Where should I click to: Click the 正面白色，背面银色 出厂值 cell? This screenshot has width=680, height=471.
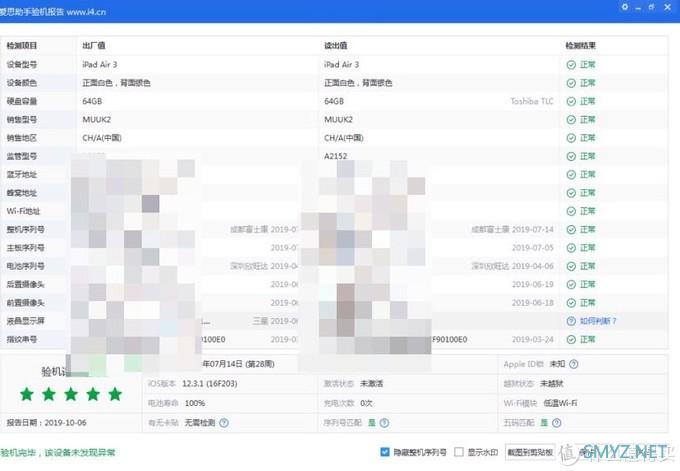click(x=116, y=83)
